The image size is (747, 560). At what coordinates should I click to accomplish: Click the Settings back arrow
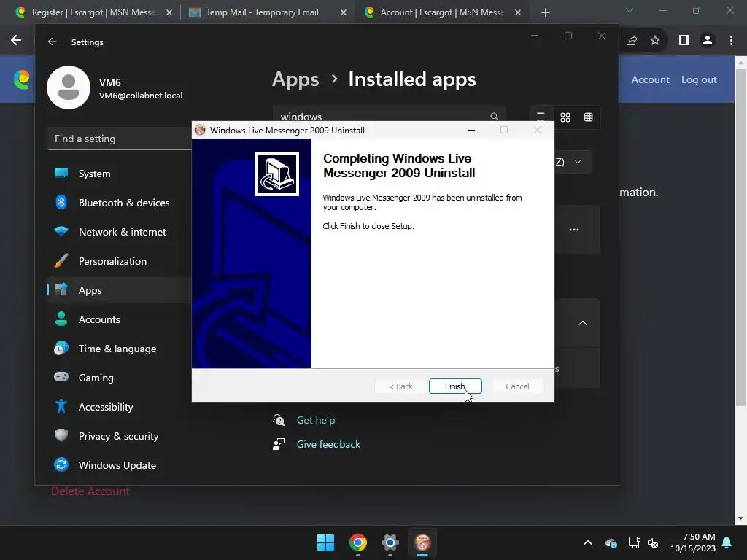pos(52,42)
